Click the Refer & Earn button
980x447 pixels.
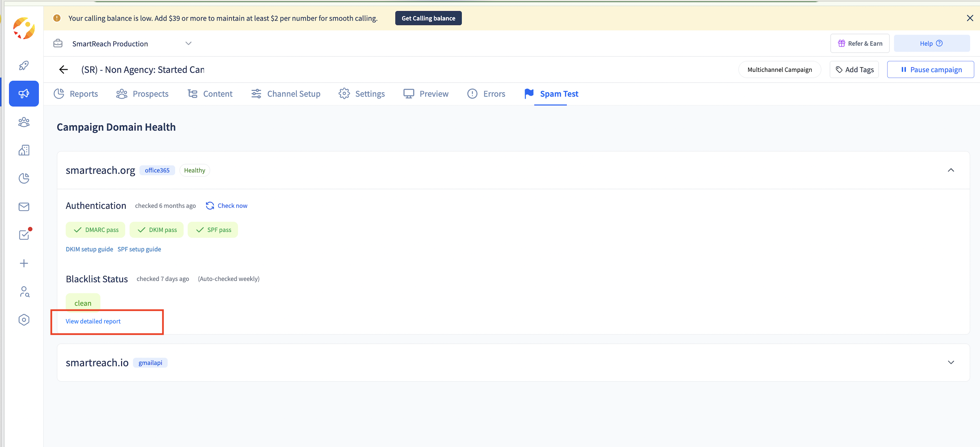[860, 43]
